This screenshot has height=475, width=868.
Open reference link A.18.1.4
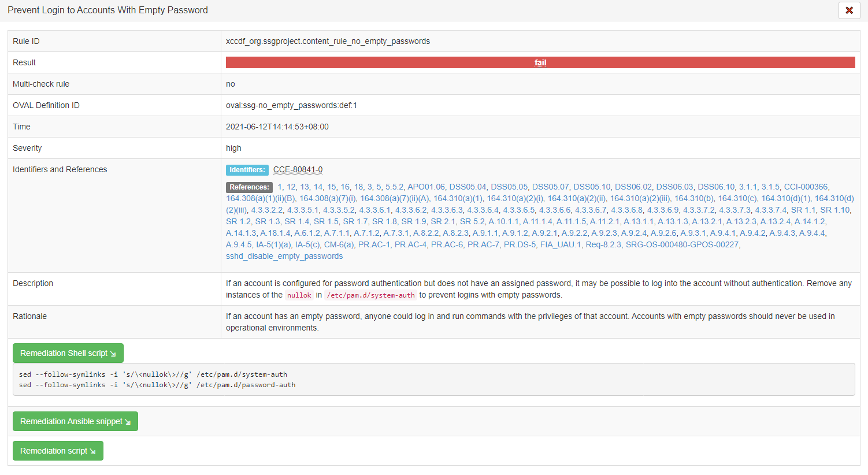(275, 233)
